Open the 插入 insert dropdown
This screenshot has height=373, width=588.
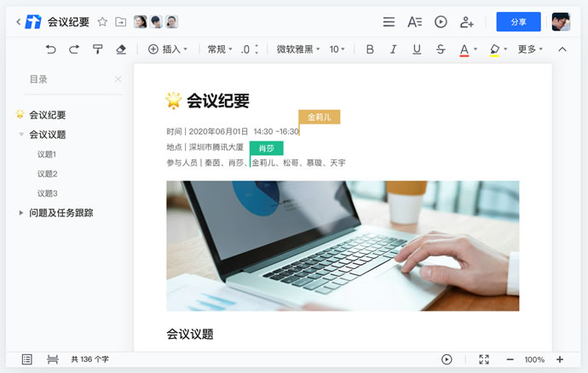click(x=168, y=49)
